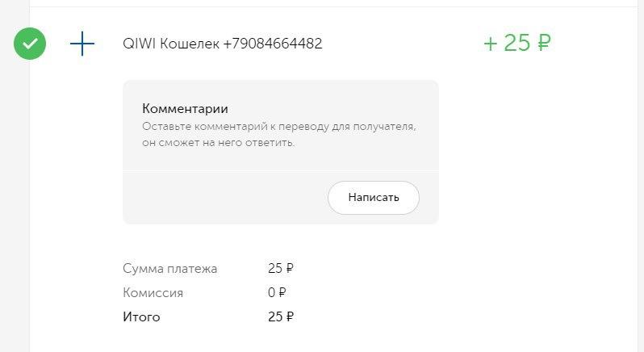Click the 25 ₽ value beside Итого
The image size is (644, 352).
pyautogui.click(x=280, y=316)
